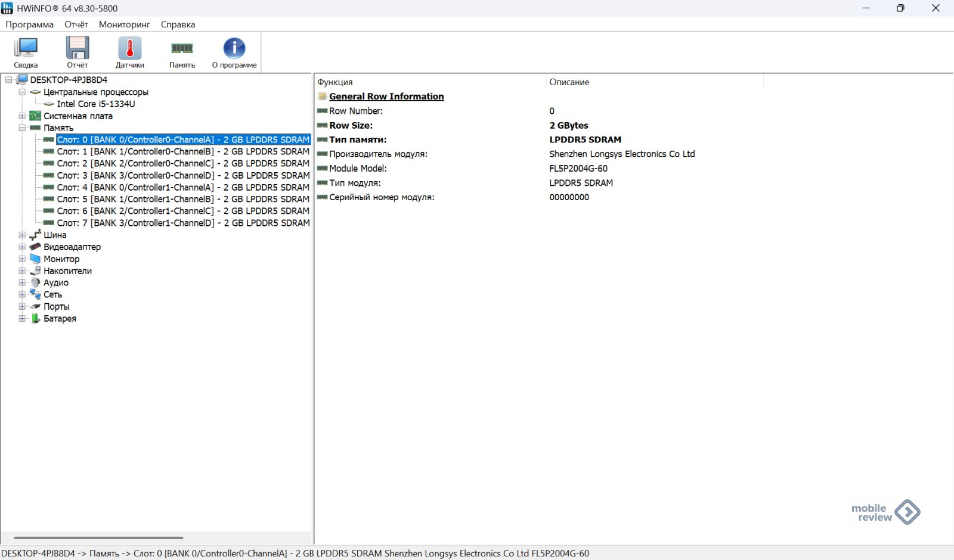Expand the Батарея tree node
Image resolution: width=954 pixels, height=560 pixels.
pyautogui.click(x=22, y=319)
